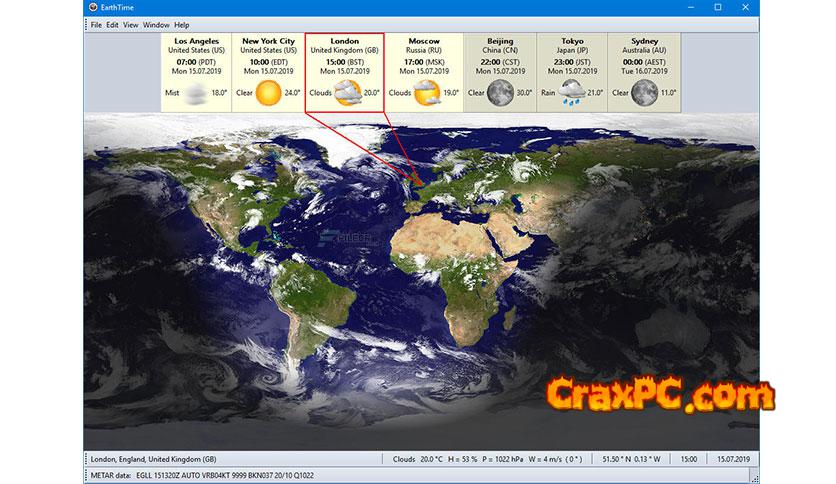Screen dimensions: 836x484
Task: Click the Beijing clear moon icon
Action: pos(501,94)
